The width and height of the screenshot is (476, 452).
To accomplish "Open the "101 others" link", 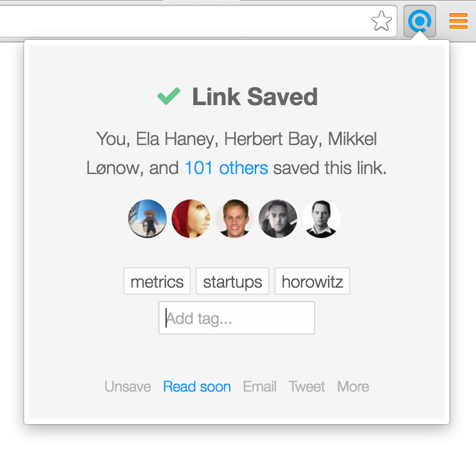I will [x=226, y=168].
